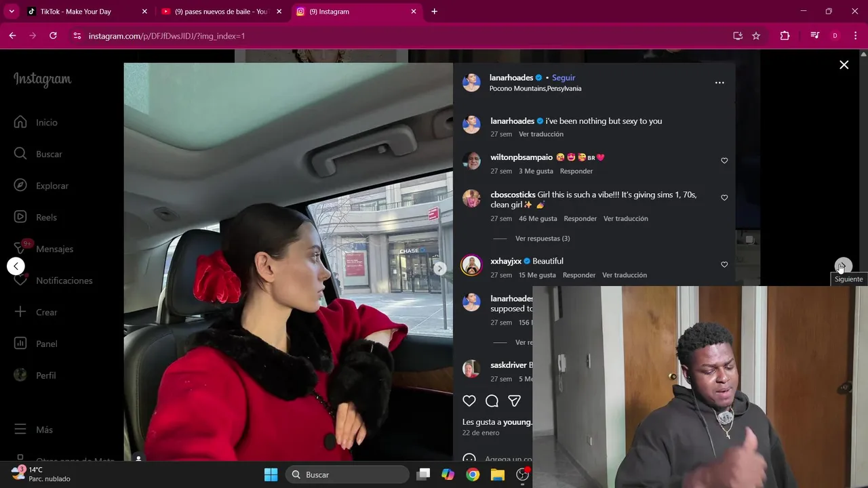Image resolution: width=868 pixels, height=488 pixels.
Task: Close the YouTube tab
Action: coord(279,12)
